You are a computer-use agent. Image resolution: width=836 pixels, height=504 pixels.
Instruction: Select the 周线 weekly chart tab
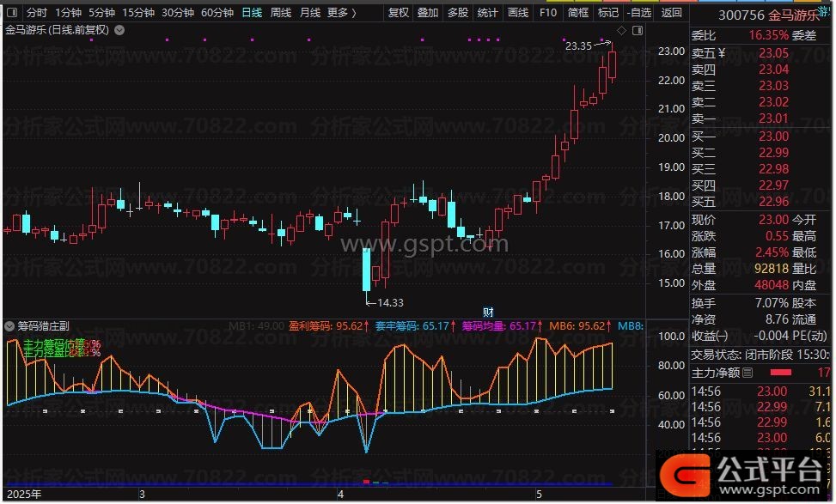(x=281, y=13)
